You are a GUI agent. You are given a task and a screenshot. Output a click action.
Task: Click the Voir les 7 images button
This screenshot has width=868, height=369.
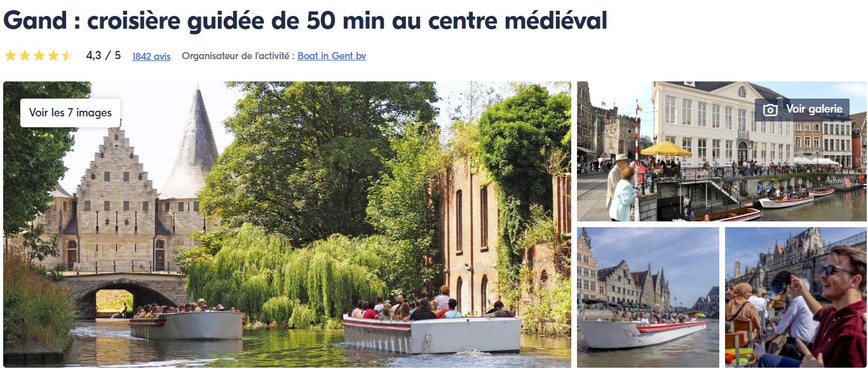click(x=70, y=113)
